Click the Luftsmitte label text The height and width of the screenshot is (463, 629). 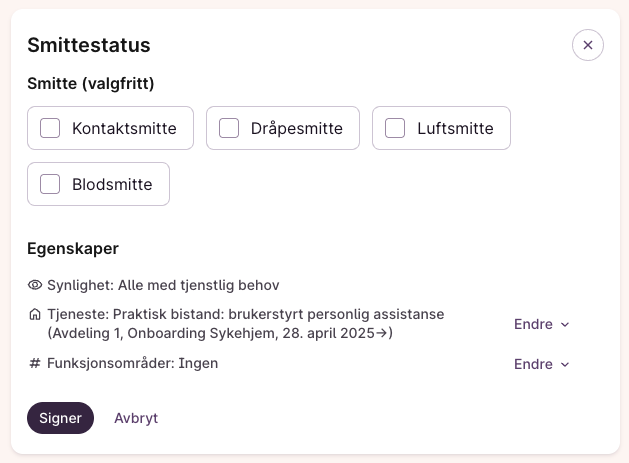coord(455,128)
